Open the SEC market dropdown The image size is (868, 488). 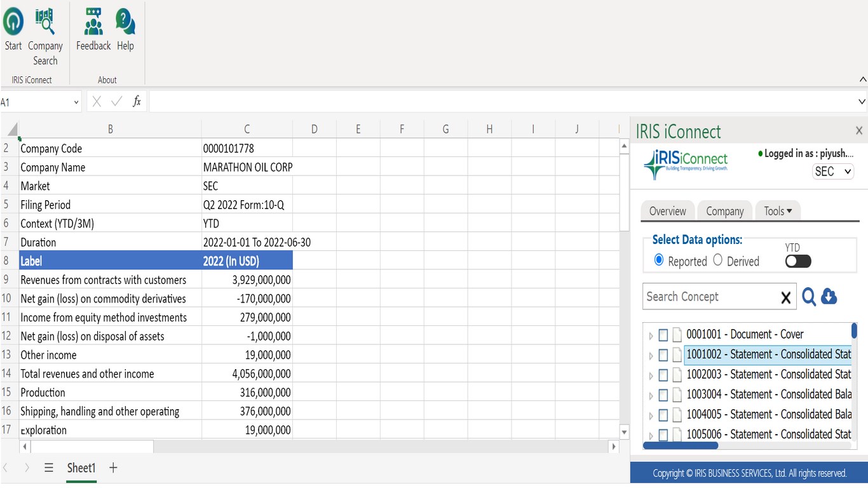coord(833,172)
